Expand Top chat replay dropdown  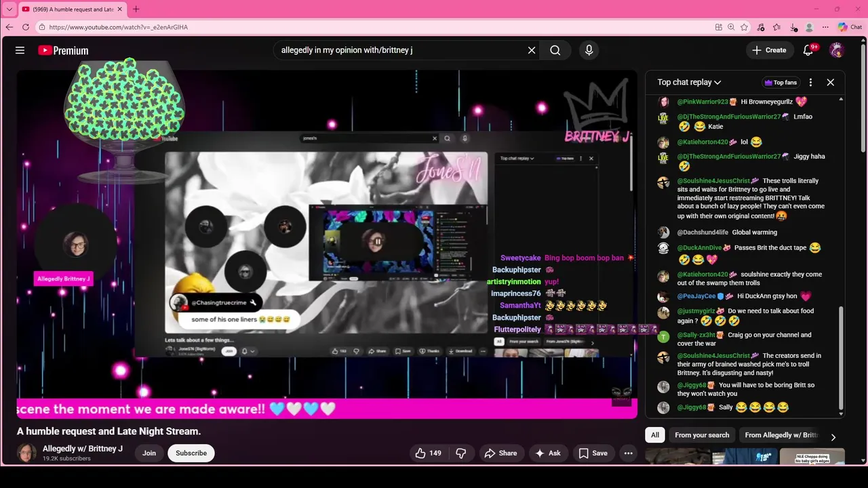[x=689, y=82]
